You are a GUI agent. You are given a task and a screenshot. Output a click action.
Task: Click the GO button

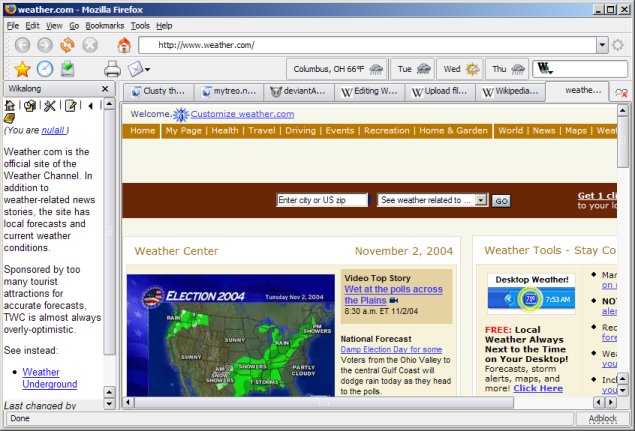501,201
